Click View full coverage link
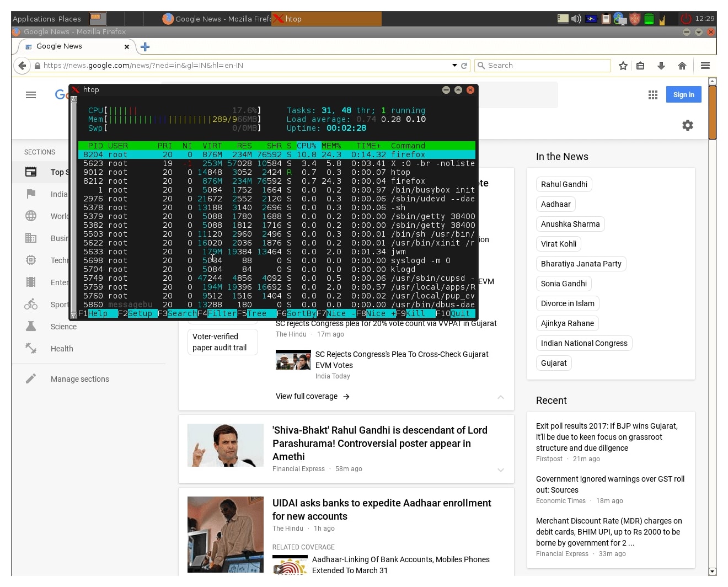Image resolution: width=728 pixels, height=587 pixels. (x=313, y=396)
